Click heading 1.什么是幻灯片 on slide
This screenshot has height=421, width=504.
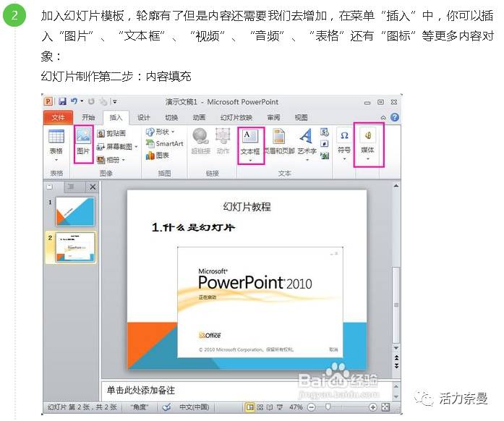click(x=193, y=228)
